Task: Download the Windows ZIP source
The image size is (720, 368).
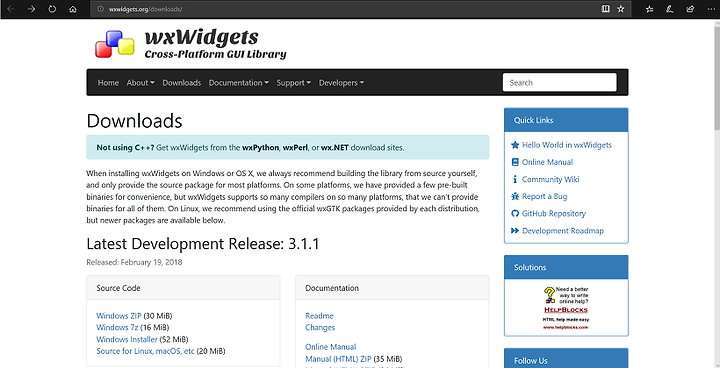Action: (x=119, y=316)
